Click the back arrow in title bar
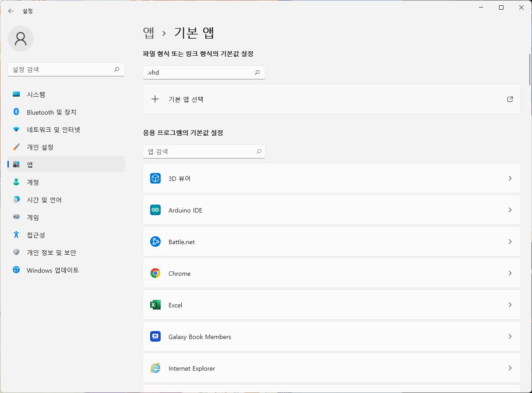532x393 pixels. pos(11,11)
